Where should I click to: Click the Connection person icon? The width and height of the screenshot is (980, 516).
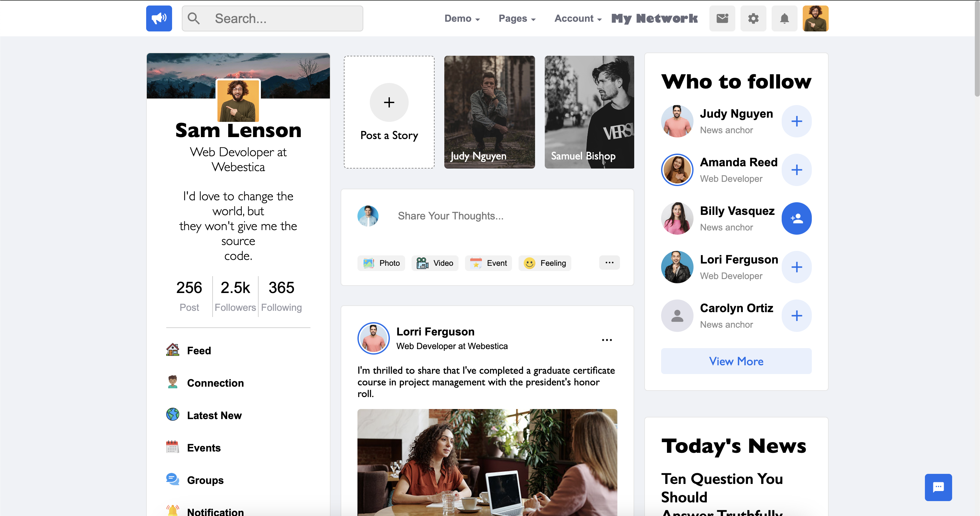173,382
